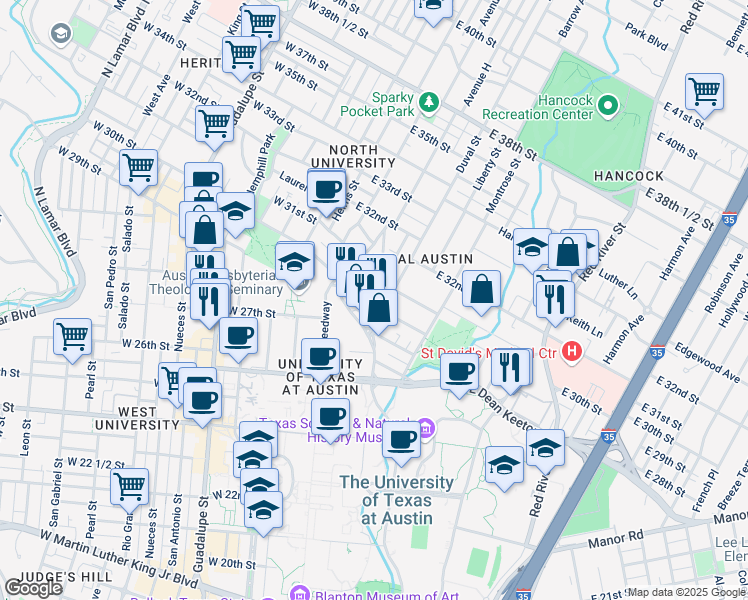Click the coffee marker over Texas Science museum label
Image resolution: width=748 pixels, height=600 pixels.
331,417
